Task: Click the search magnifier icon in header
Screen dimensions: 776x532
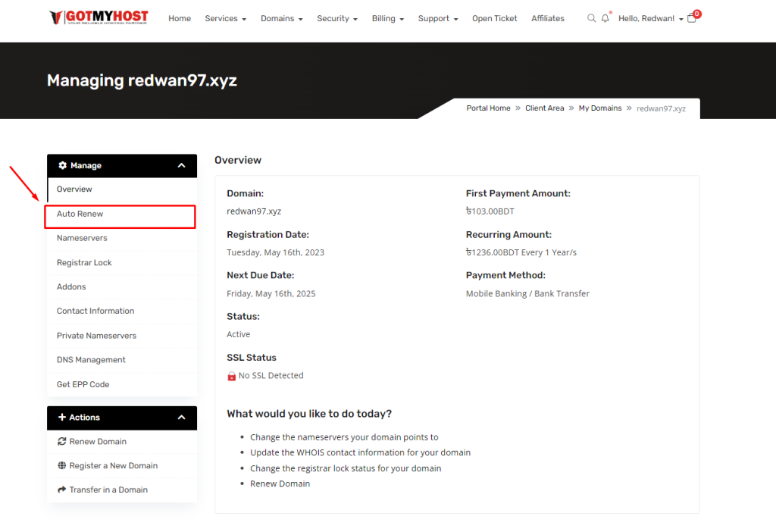Action: pos(591,18)
